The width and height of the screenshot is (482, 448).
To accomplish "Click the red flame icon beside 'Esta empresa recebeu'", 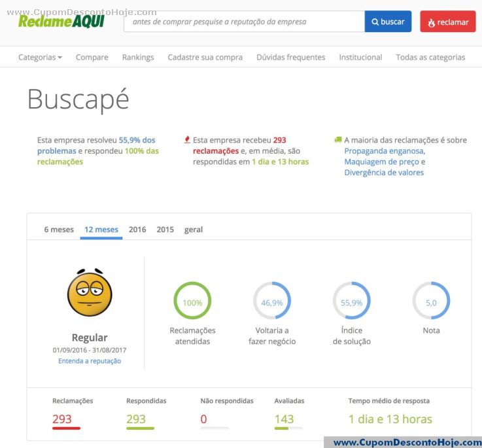I will tap(187, 140).
